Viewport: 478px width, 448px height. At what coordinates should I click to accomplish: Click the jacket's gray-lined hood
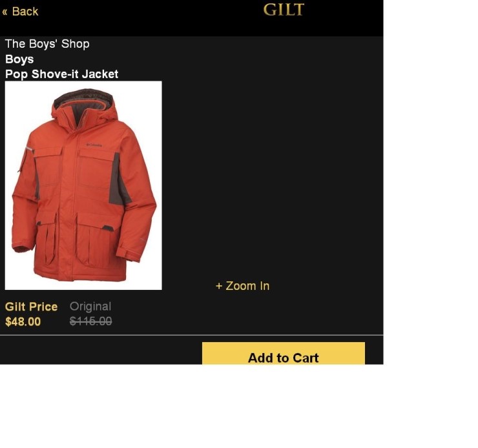click(85, 105)
